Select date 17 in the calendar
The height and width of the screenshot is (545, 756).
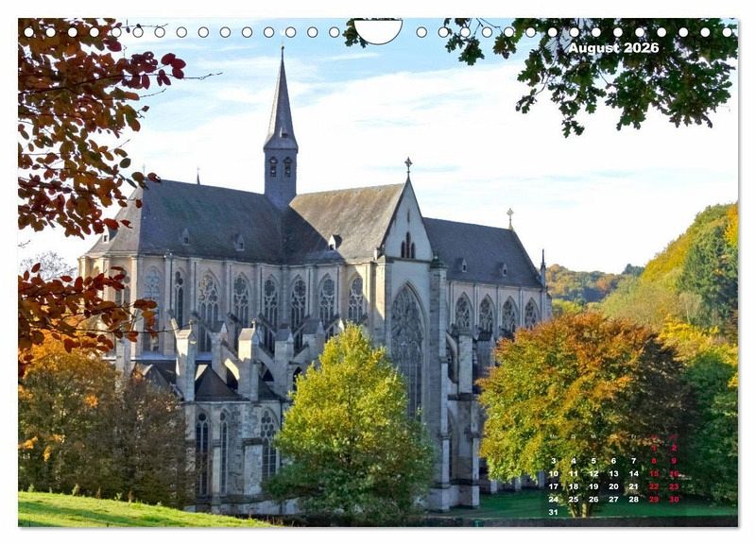coord(554,486)
